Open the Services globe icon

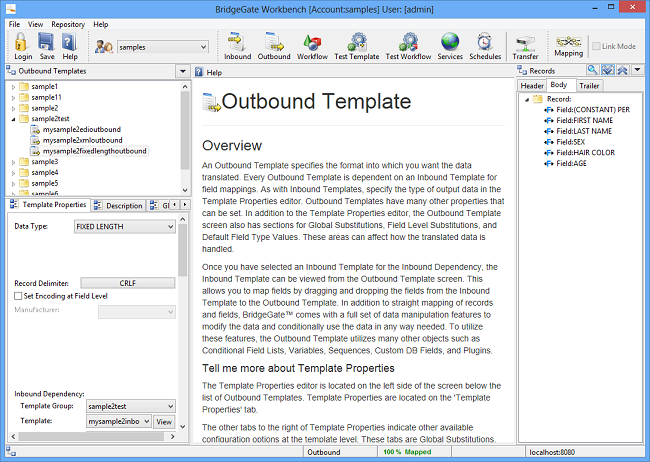[x=450, y=46]
